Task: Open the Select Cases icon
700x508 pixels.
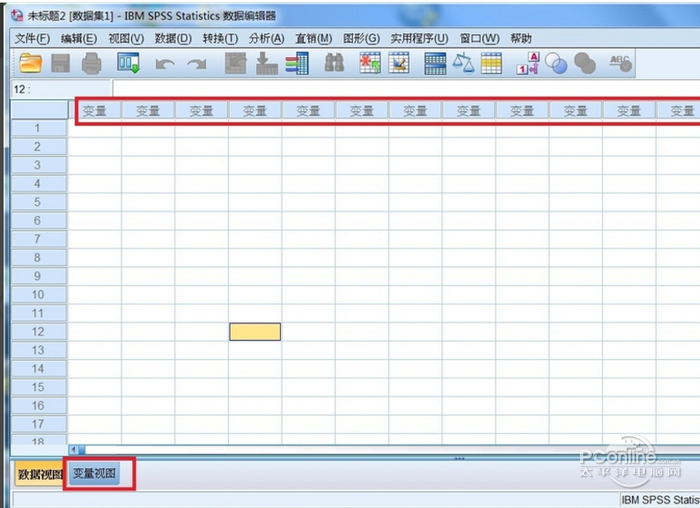Action: tap(491, 63)
